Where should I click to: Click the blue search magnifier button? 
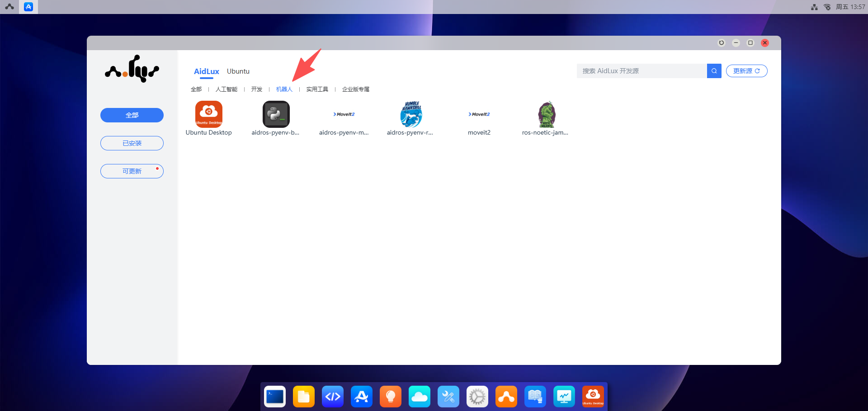[714, 71]
